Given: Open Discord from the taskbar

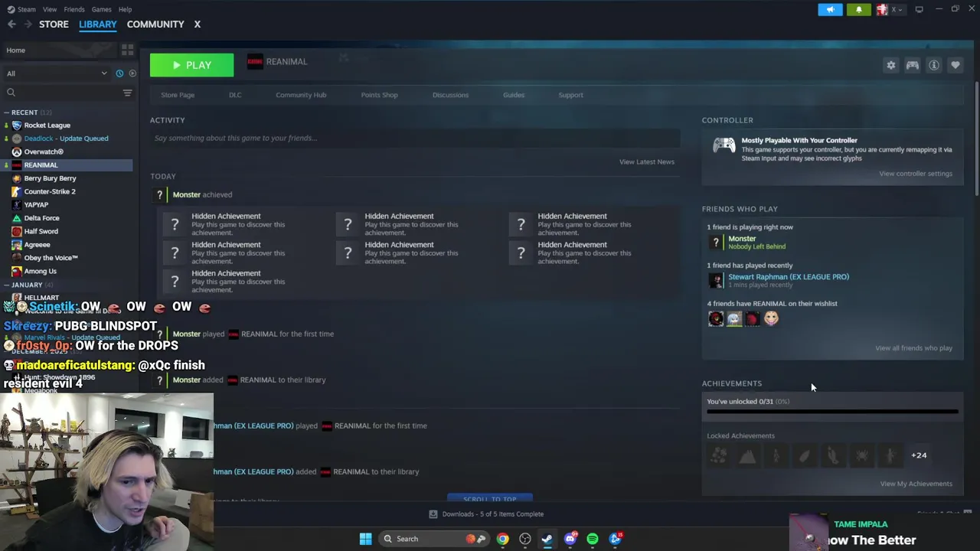Looking at the screenshot, I should click(x=570, y=539).
